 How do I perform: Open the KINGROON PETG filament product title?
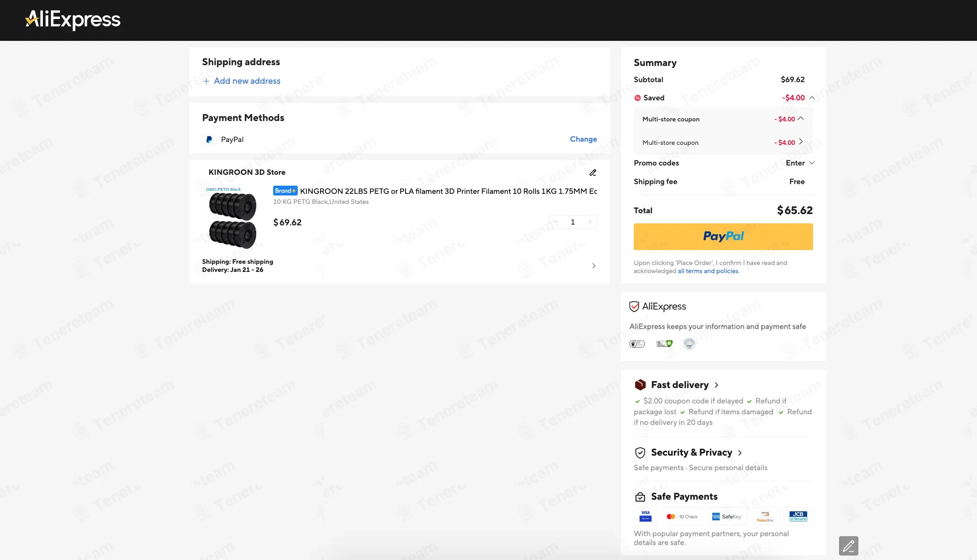pyautogui.click(x=448, y=191)
